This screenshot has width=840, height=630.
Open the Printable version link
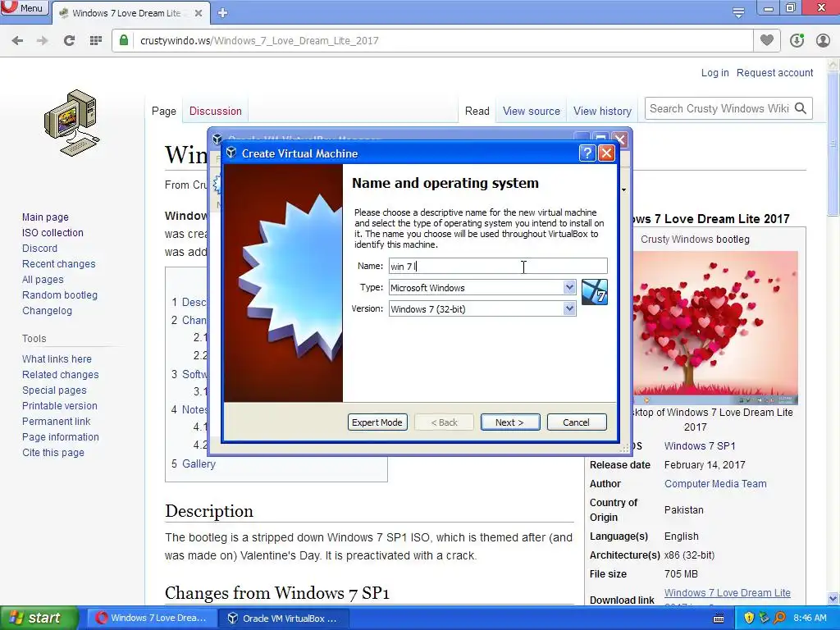click(59, 405)
